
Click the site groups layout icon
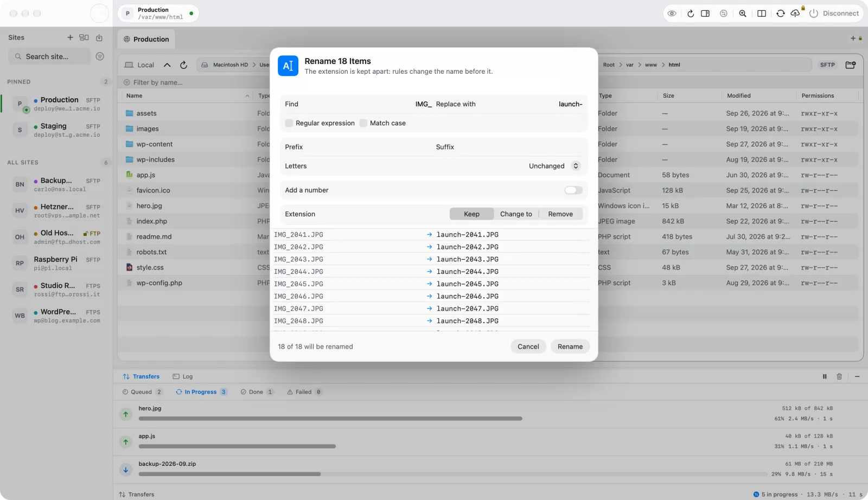pos(84,37)
